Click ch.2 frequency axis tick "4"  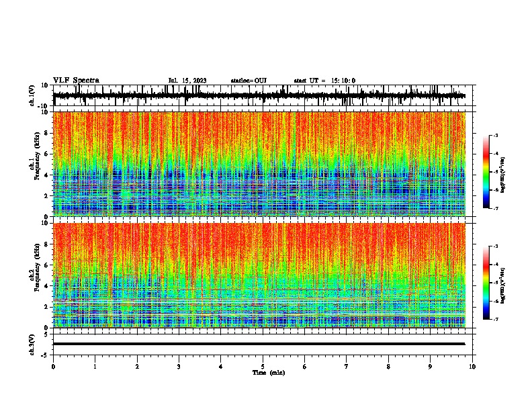(47, 286)
